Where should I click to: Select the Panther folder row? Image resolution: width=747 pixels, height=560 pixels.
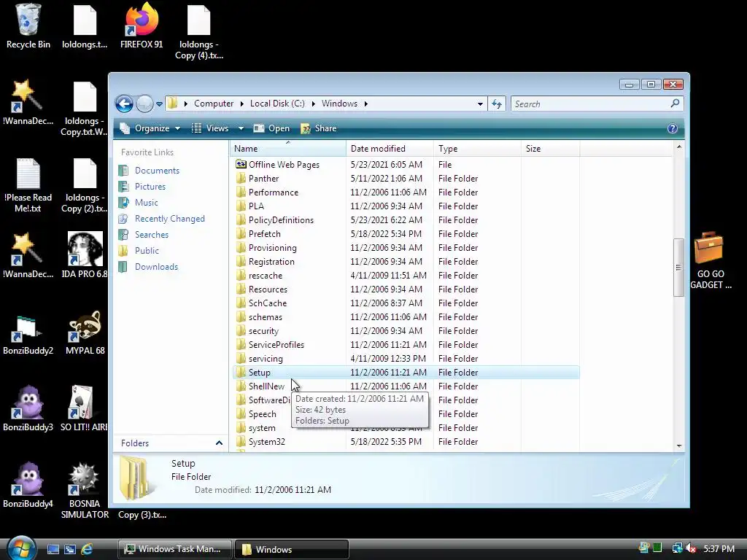pyautogui.click(x=407, y=179)
